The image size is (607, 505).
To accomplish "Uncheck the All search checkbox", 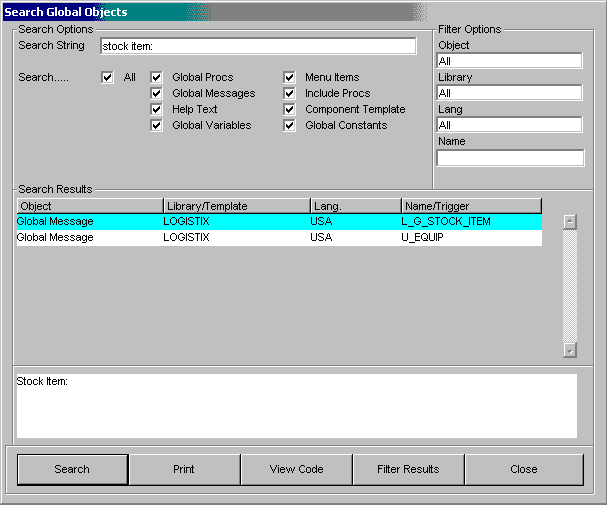I will coord(107,78).
